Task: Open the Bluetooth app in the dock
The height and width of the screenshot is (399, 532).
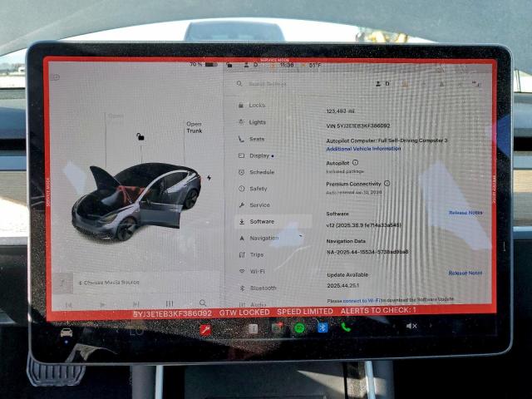Action: point(323,328)
